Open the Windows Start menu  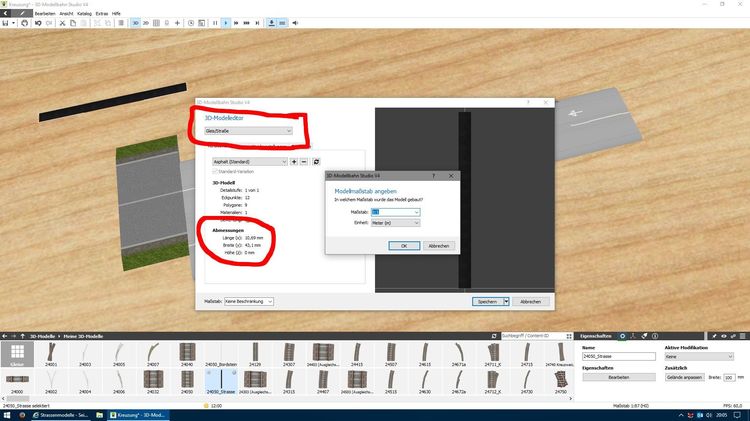pos(7,415)
